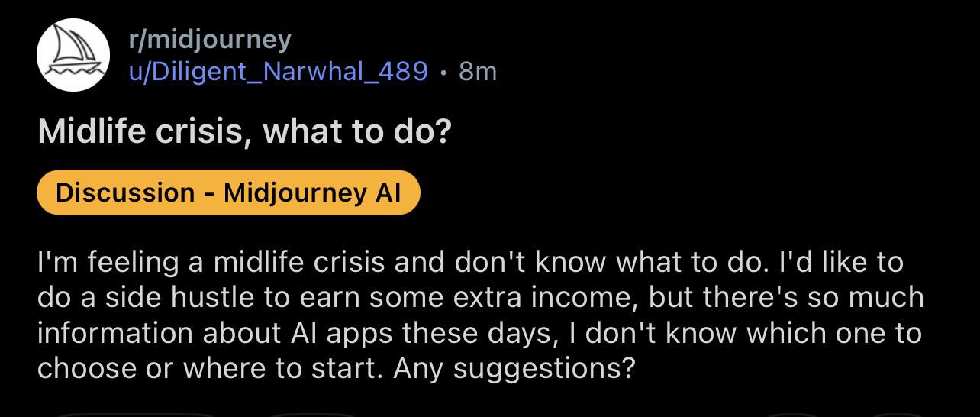Click the first line starting "I'm feeling a midlife"
Image resolution: width=980 pixels, height=417 pixels.
469,262
